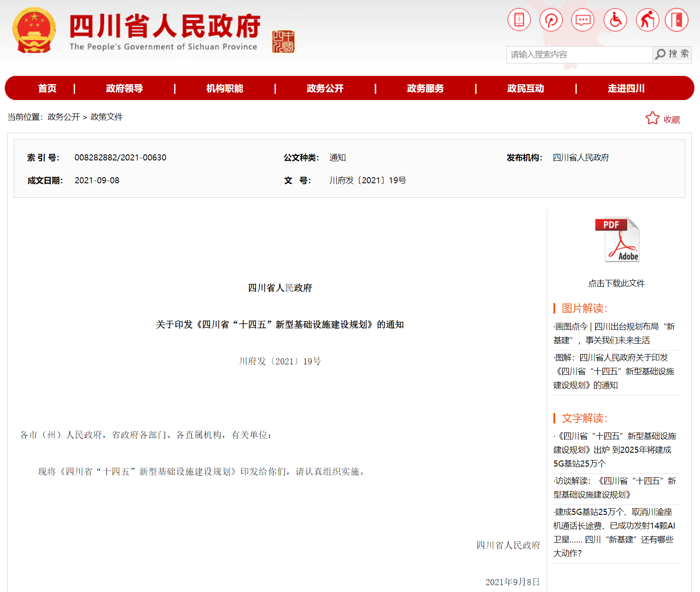Image resolution: width=700 pixels, height=592 pixels.
Task: Click the 收藏 star icon
Action: pos(652,119)
